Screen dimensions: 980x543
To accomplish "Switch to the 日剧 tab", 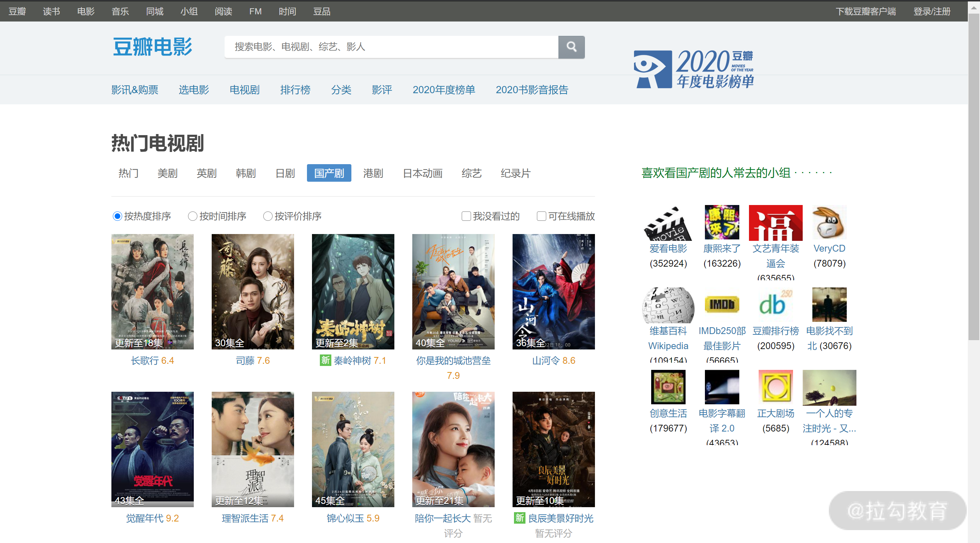I will coord(285,173).
